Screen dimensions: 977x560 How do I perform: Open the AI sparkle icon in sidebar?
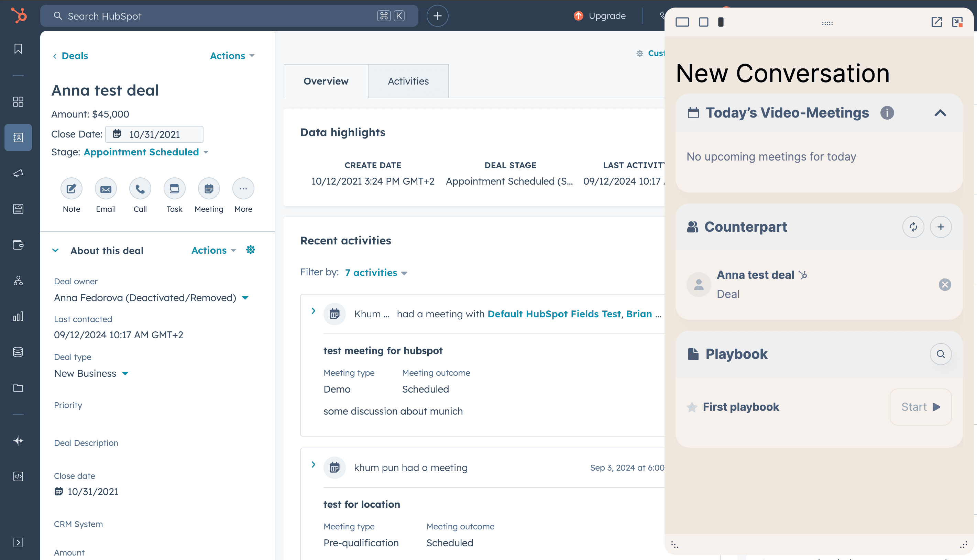click(x=18, y=440)
